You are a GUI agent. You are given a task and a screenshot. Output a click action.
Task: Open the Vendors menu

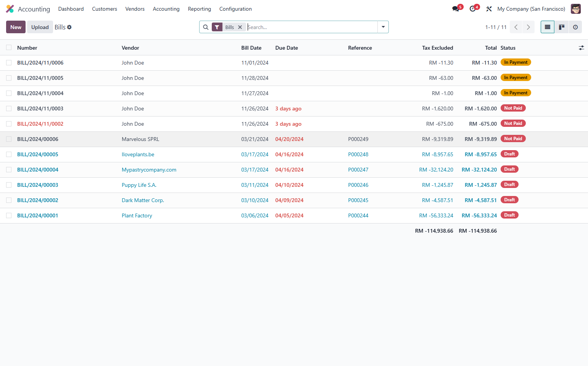point(135,9)
